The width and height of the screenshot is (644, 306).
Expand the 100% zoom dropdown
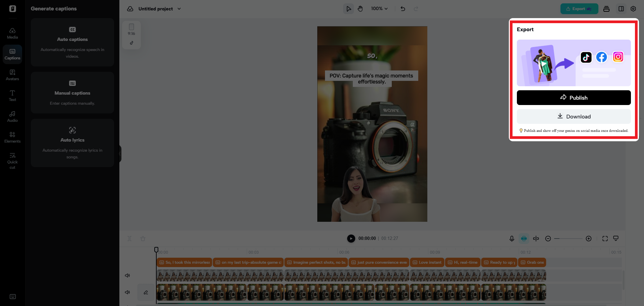[x=379, y=9]
